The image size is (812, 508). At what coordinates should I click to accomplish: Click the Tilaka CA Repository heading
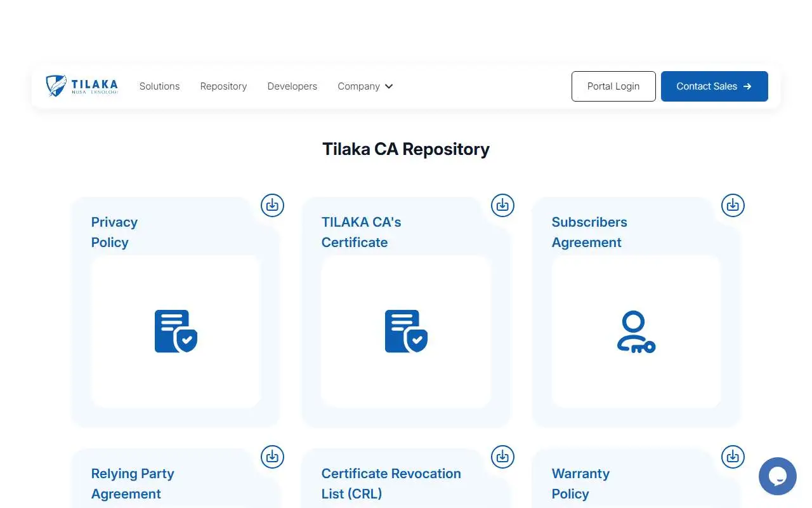pyautogui.click(x=406, y=149)
